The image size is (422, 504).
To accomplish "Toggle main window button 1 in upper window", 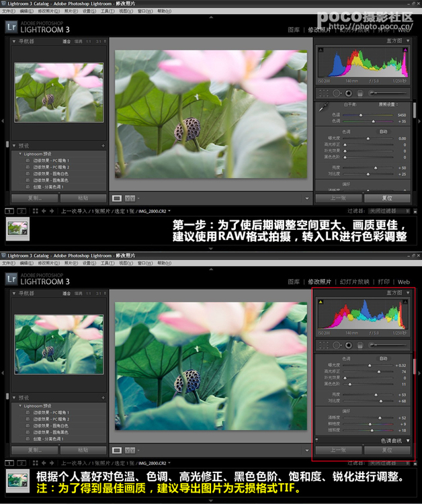I will 9,211.
